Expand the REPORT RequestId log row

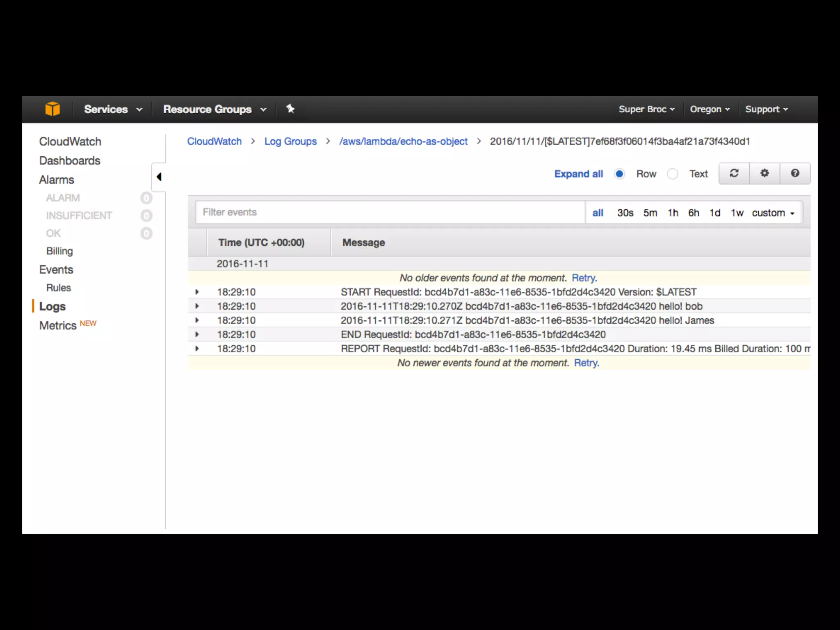pyautogui.click(x=197, y=349)
